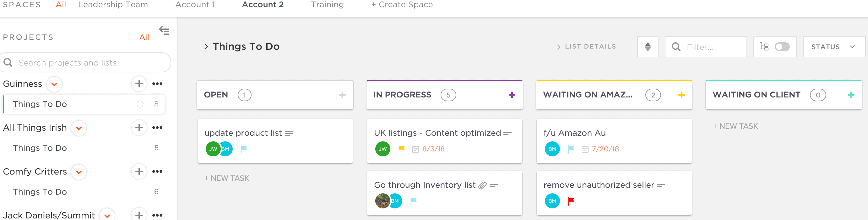Click the yellow flag on UK listings task
This screenshot has height=220, width=868.
tap(401, 149)
